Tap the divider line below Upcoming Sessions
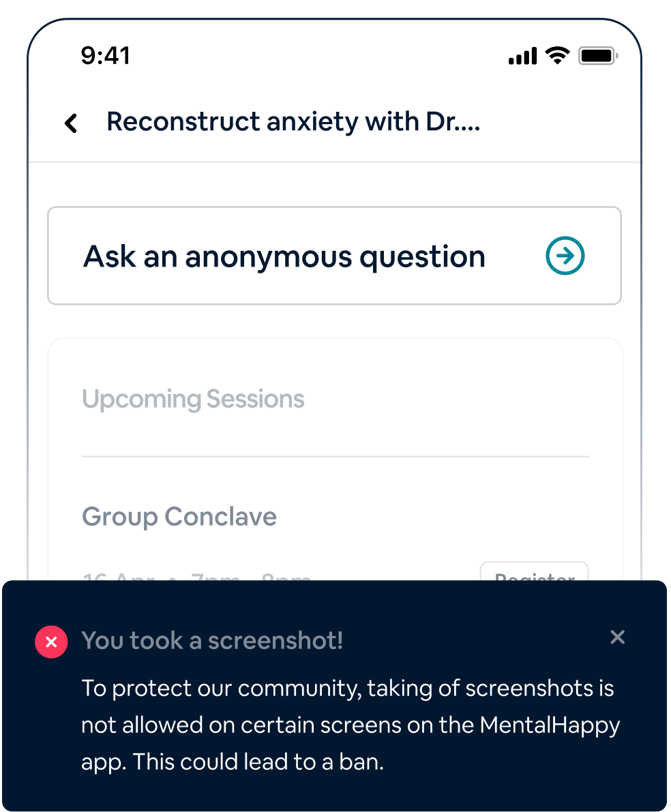 tap(335, 456)
